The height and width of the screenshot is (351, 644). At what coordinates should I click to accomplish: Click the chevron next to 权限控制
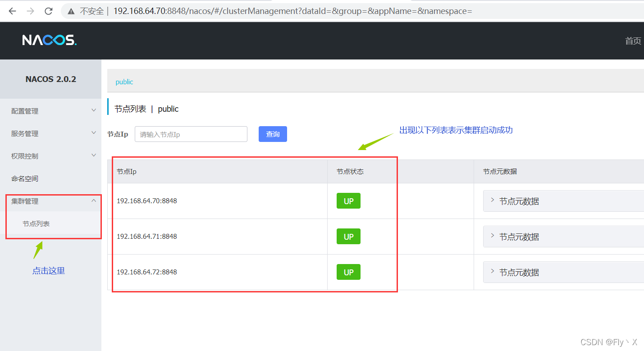pyautogui.click(x=94, y=155)
